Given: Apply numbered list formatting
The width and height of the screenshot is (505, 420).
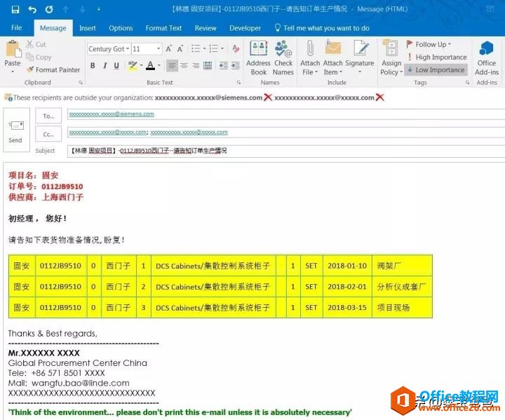Looking at the screenshot, I should tap(213, 48).
